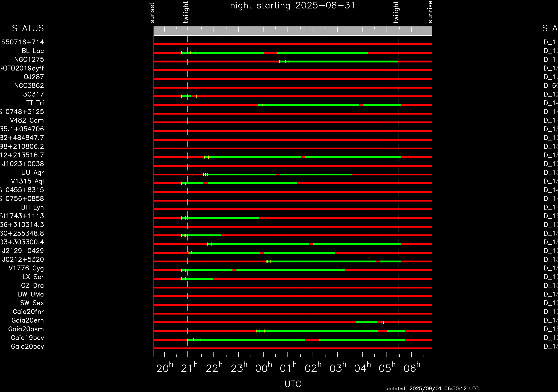The width and height of the screenshot is (558, 392).
Task: Select the TT Tri row label
Action: tap(35, 103)
